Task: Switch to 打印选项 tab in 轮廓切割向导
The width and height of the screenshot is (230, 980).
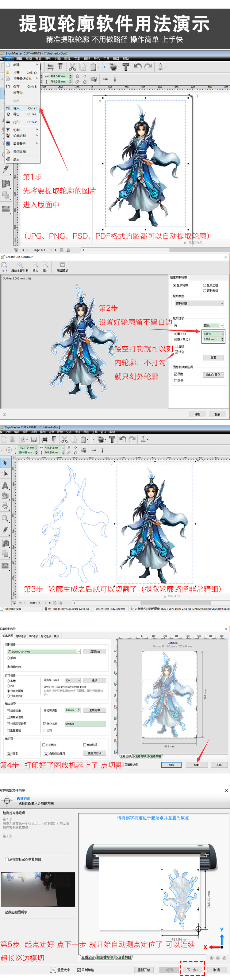Action: [x=21, y=636]
